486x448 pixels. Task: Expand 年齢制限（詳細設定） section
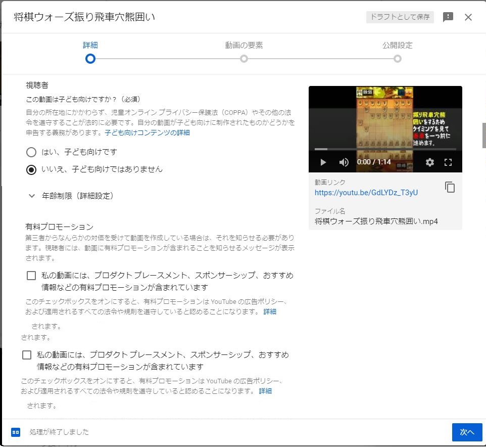[x=71, y=196]
